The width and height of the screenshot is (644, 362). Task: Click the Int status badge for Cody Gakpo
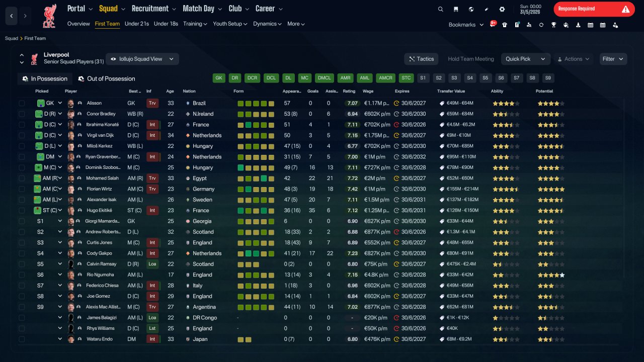[152, 253]
